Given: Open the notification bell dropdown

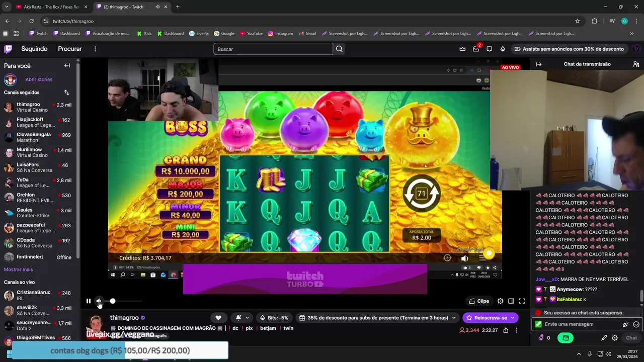Looking at the screenshot, I should point(242,318).
